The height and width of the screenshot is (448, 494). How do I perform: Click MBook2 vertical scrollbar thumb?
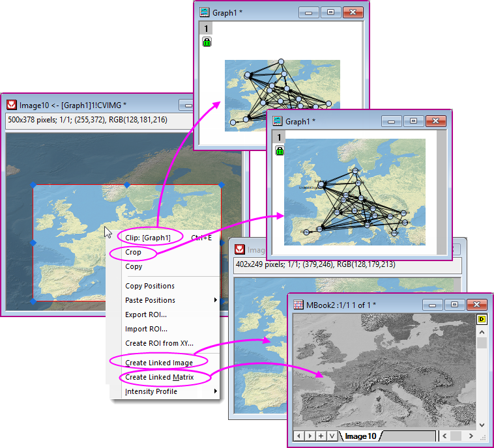click(482, 343)
